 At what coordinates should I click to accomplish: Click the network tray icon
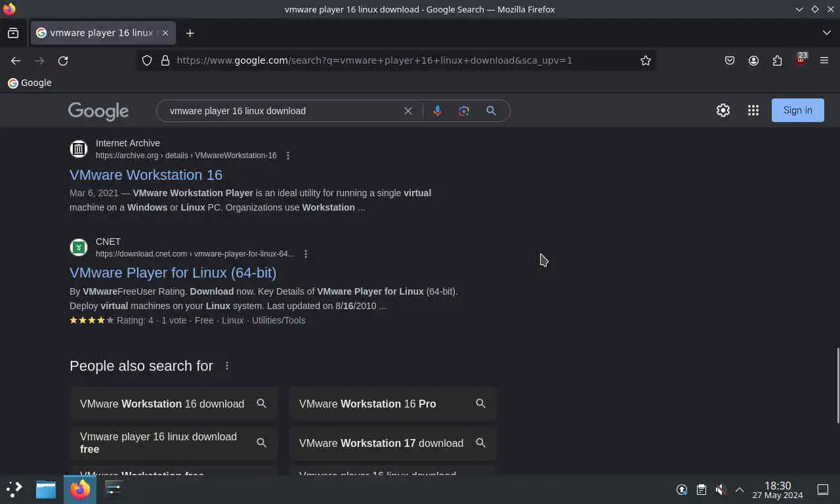click(682, 490)
